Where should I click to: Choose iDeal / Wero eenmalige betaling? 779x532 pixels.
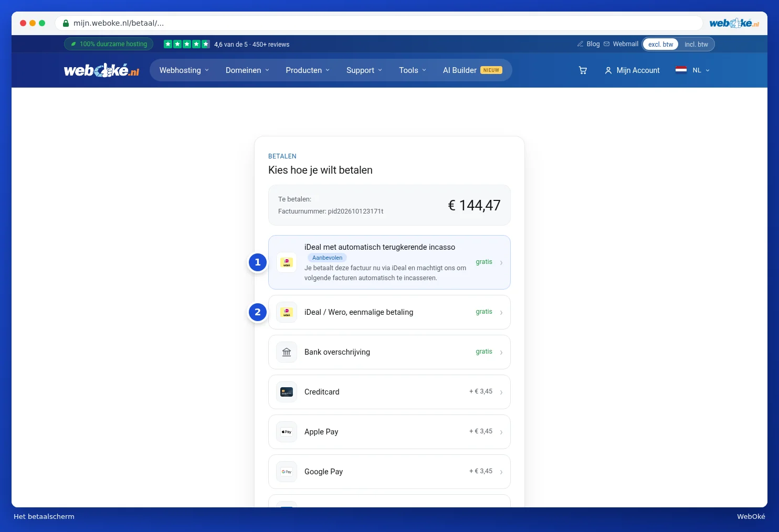tap(389, 312)
